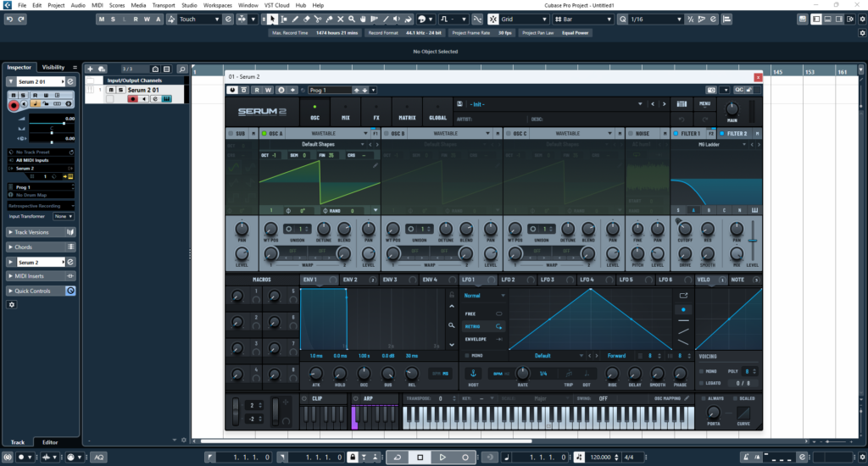Open the Workspaces menu
The height and width of the screenshot is (466, 868).
[x=218, y=5]
